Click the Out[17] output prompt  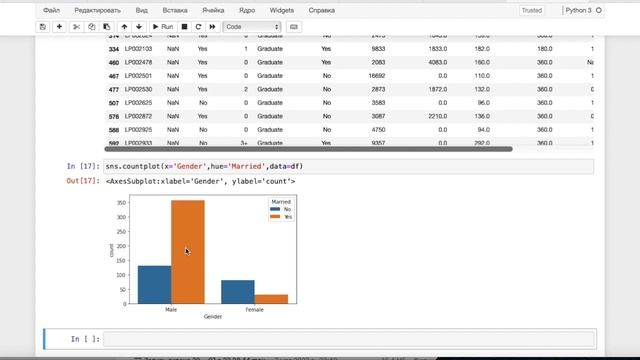point(83,181)
